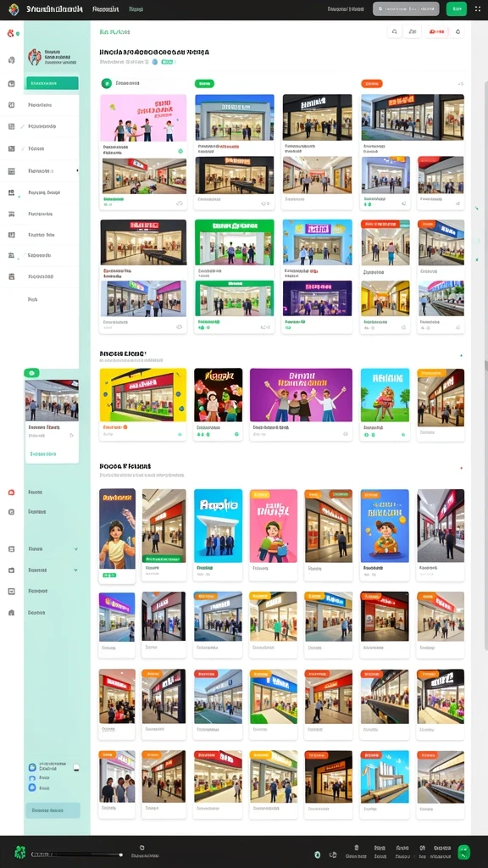
Task: Click the green square button ending the bottom bar
Action: [x=464, y=852]
